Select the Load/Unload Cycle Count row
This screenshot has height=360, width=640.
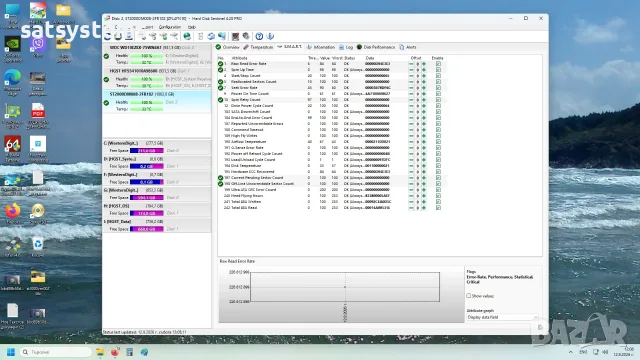click(331, 160)
